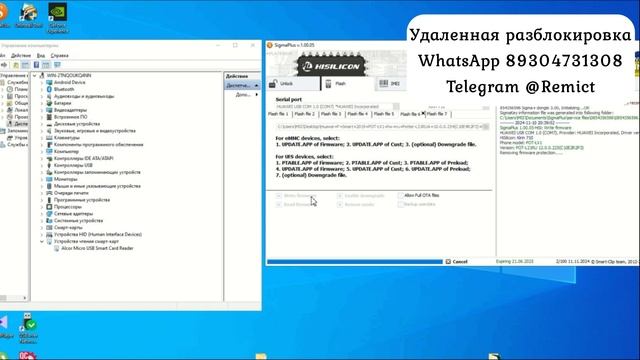Viewport: 640px width, 360px height.
Task: Click the Alcor Micro USB Smart Card Reader icon
Action: [57, 248]
